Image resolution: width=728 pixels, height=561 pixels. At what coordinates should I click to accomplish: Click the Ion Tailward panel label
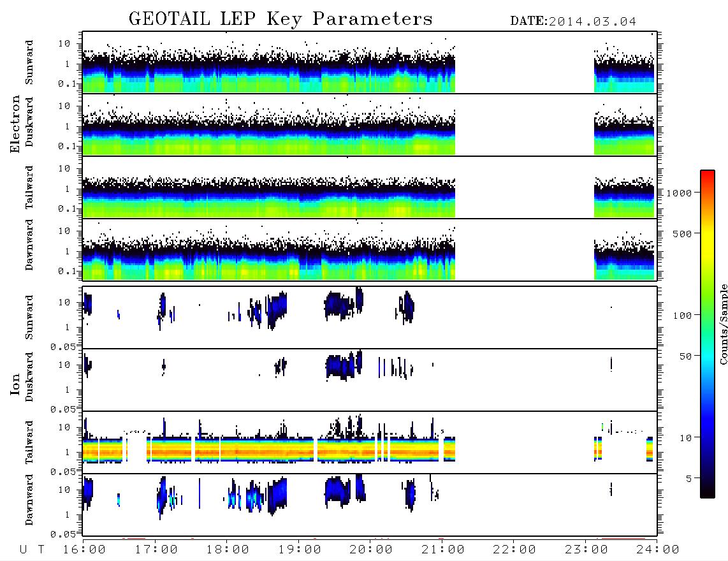tap(29, 442)
